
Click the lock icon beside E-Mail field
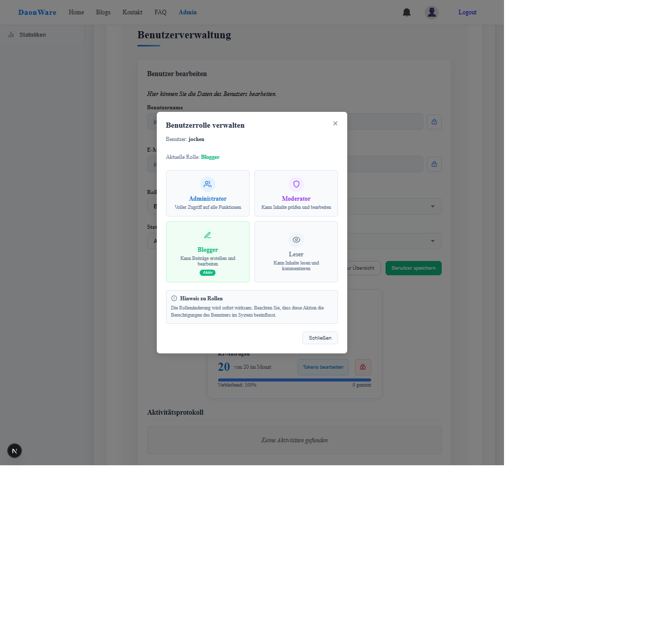434,164
